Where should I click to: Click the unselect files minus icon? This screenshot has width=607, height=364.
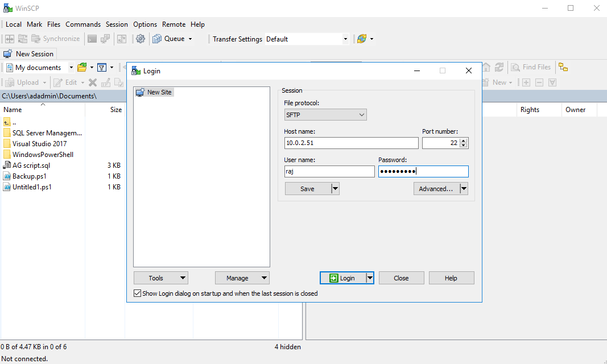click(x=539, y=82)
